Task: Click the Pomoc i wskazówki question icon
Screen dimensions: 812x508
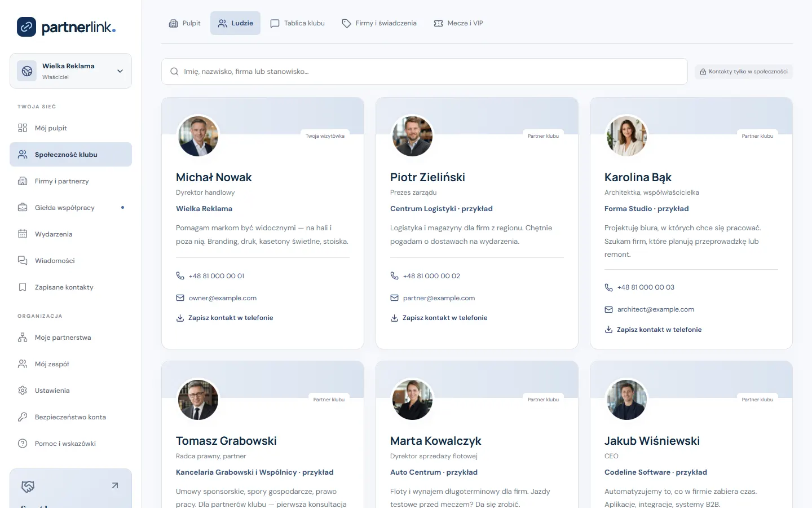Action: (23, 444)
